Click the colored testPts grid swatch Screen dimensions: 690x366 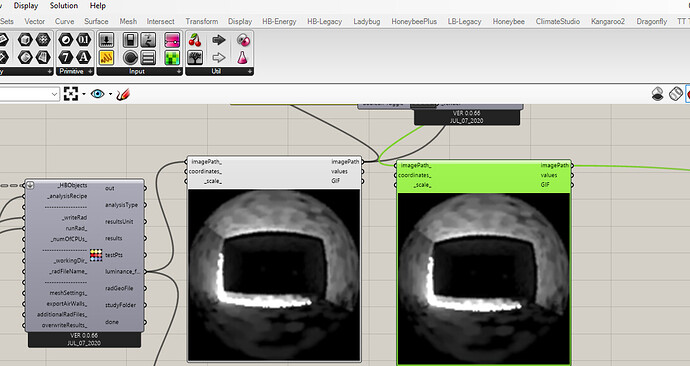click(96, 255)
